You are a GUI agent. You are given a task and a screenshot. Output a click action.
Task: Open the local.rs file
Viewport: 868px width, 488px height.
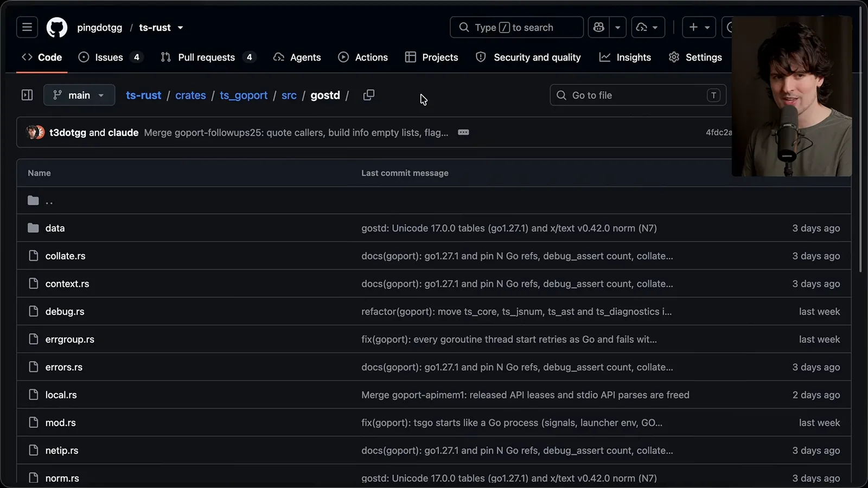61,395
